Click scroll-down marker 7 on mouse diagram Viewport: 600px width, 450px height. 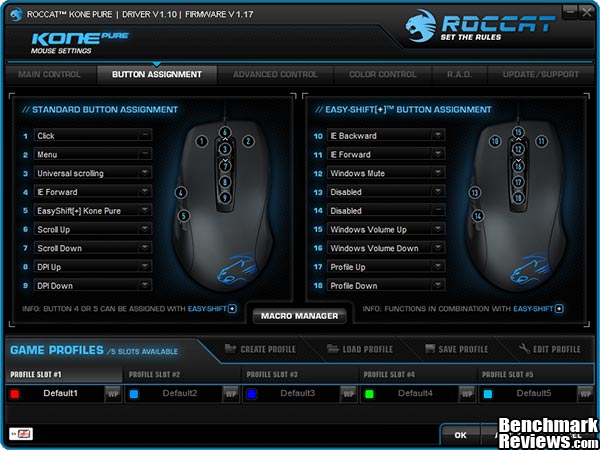click(x=225, y=166)
